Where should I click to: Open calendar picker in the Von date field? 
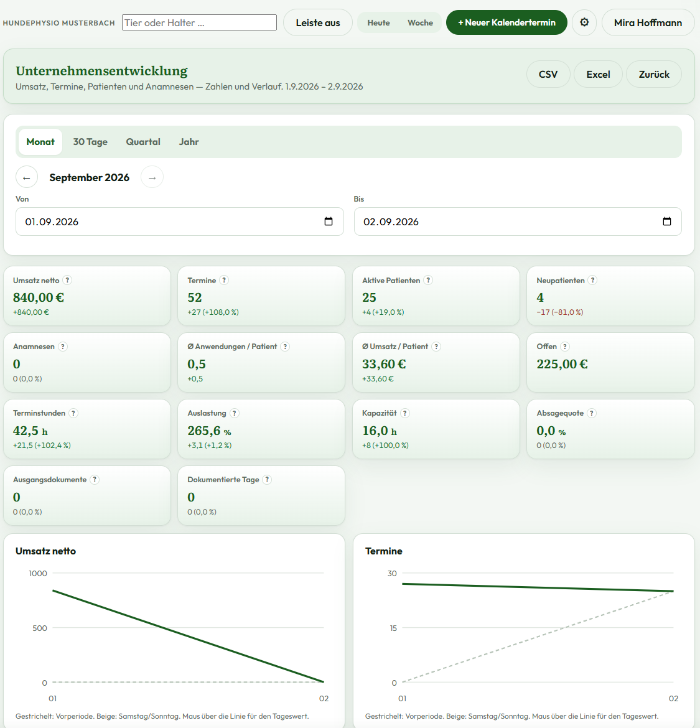pyautogui.click(x=328, y=222)
